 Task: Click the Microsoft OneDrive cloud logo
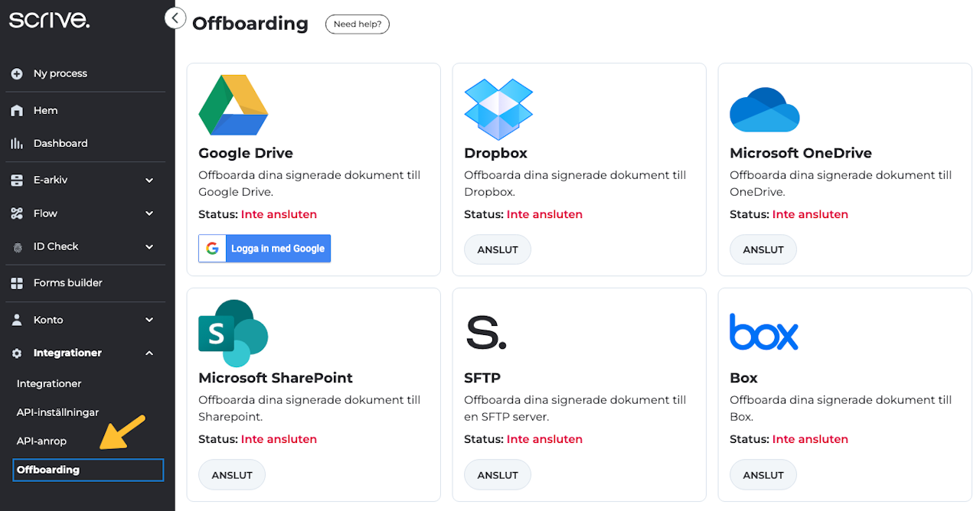click(765, 109)
